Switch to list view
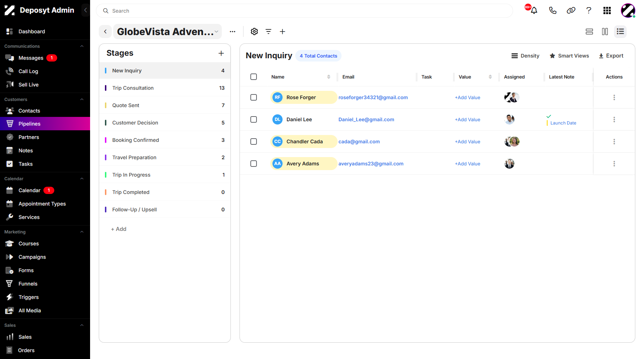644x359 pixels. tap(620, 31)
